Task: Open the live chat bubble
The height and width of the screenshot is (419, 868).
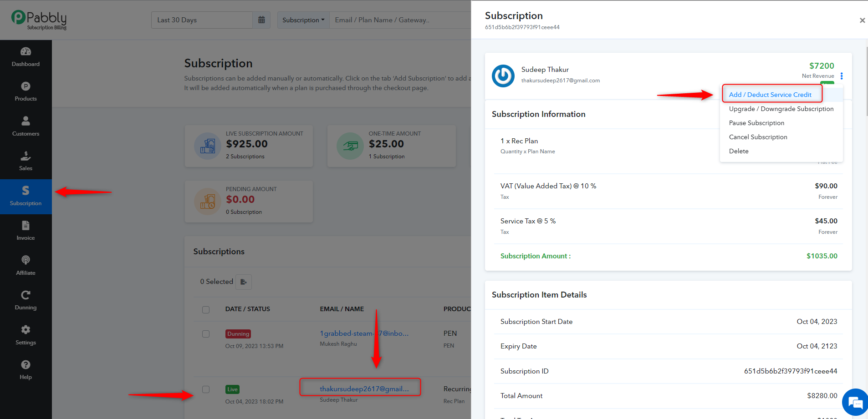Action: (855, 403)
